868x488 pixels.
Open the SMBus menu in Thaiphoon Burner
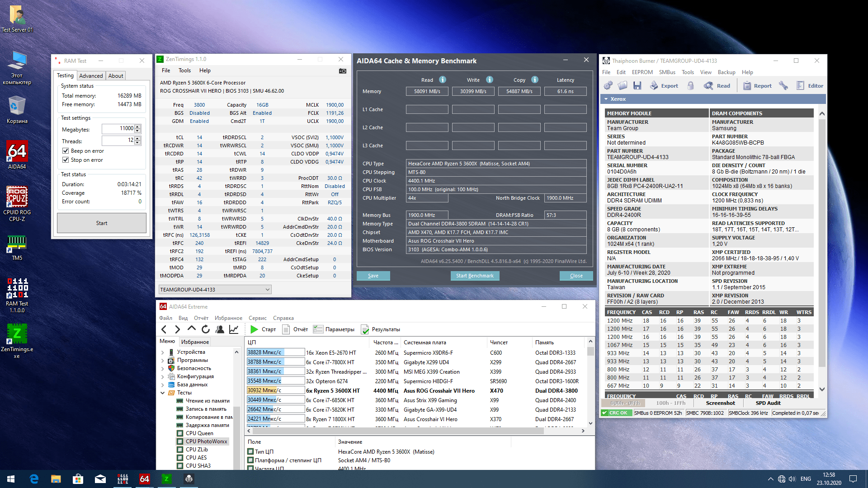[667, 72]
